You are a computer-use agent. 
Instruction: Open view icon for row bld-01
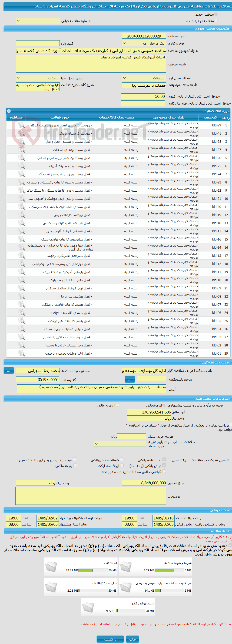click(x=21, y=353)
